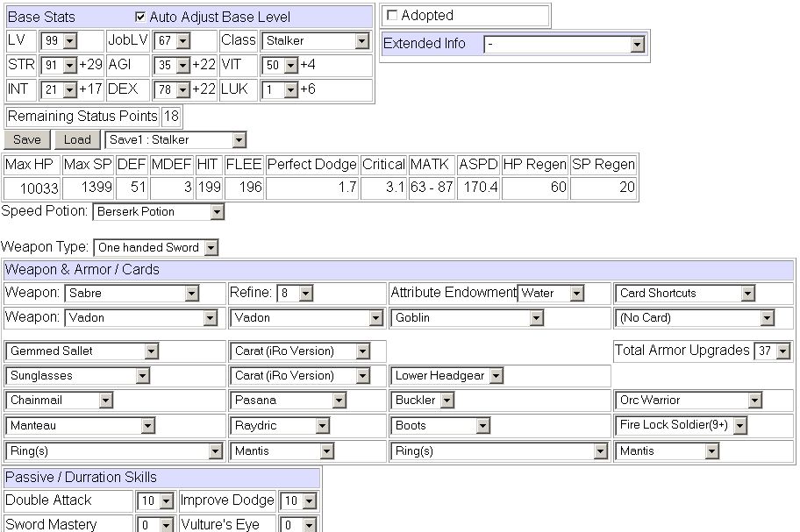Image resolution: width=800 pixels, height=532 pixels.
Task: Change Weapon Type One handed Sword
Action: (x=156, y=248)
